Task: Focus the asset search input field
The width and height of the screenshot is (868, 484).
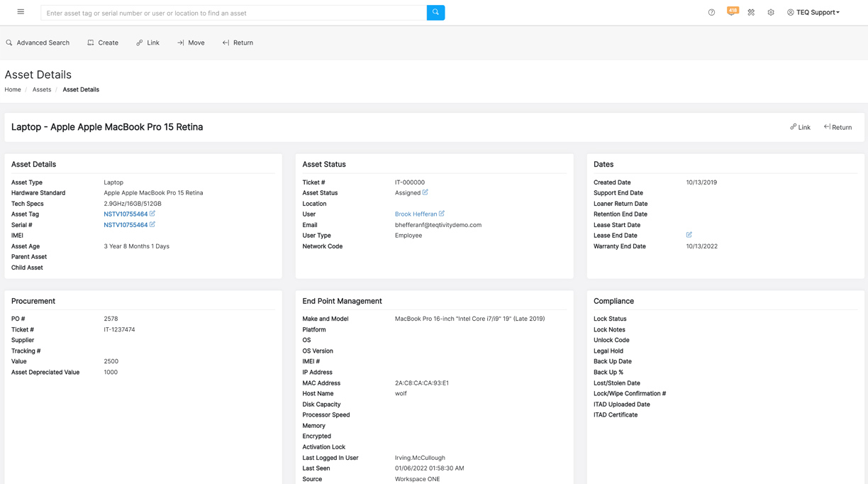Action: tap(234, 13)
